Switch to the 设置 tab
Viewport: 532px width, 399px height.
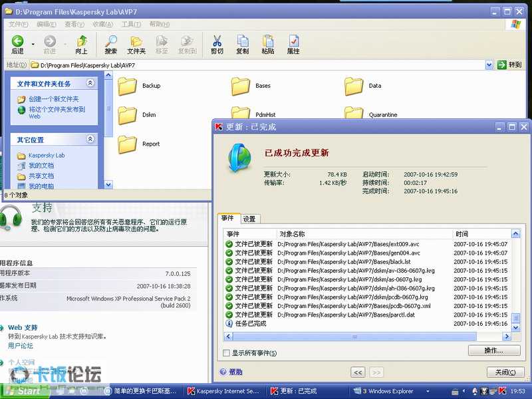(x=250, y=219)
